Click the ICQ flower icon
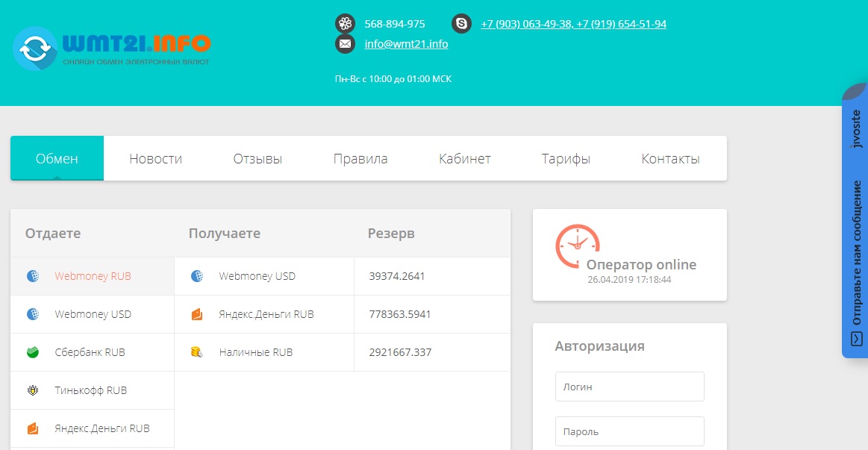 pyautogui.click(x=345, y=24)
